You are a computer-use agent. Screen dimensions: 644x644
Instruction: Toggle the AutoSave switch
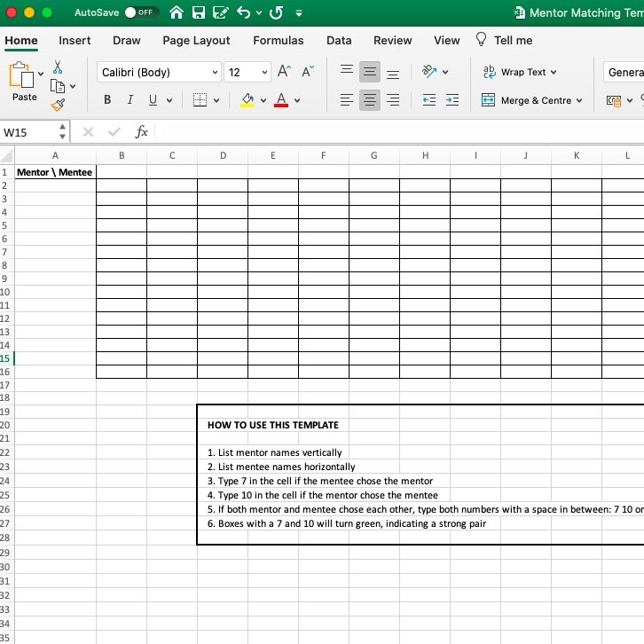pos(140,12)
